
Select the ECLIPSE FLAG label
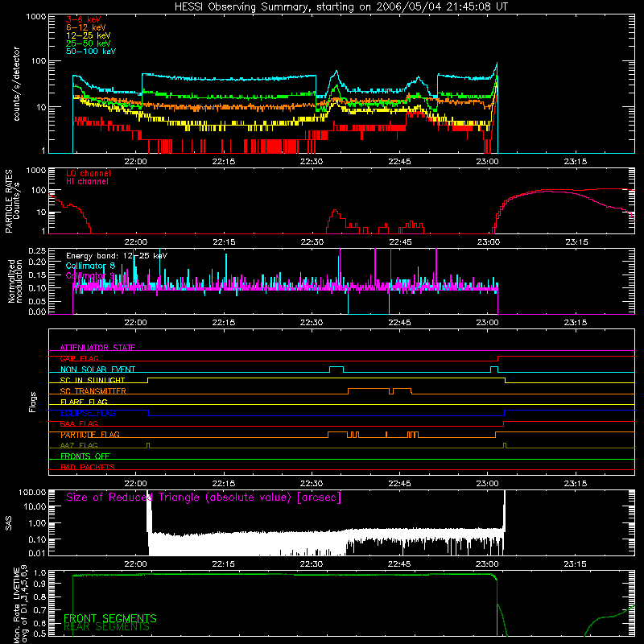[88, 413]
